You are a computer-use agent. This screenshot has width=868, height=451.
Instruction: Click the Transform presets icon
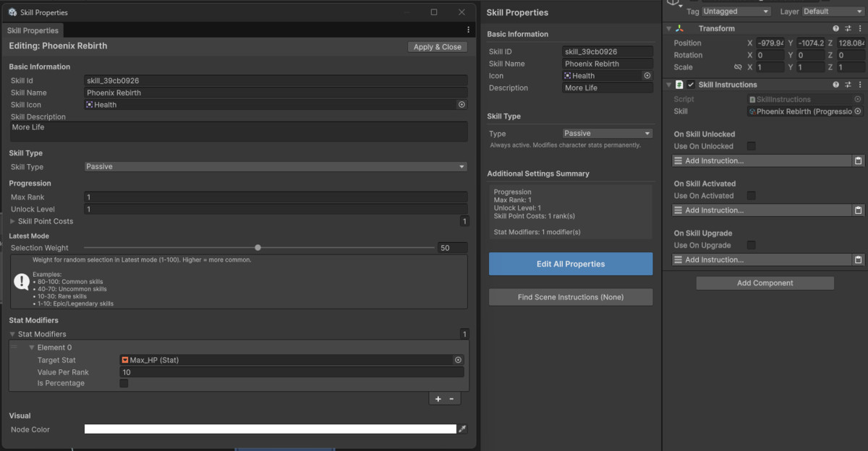pyautogui.click(x=848, y=28)
